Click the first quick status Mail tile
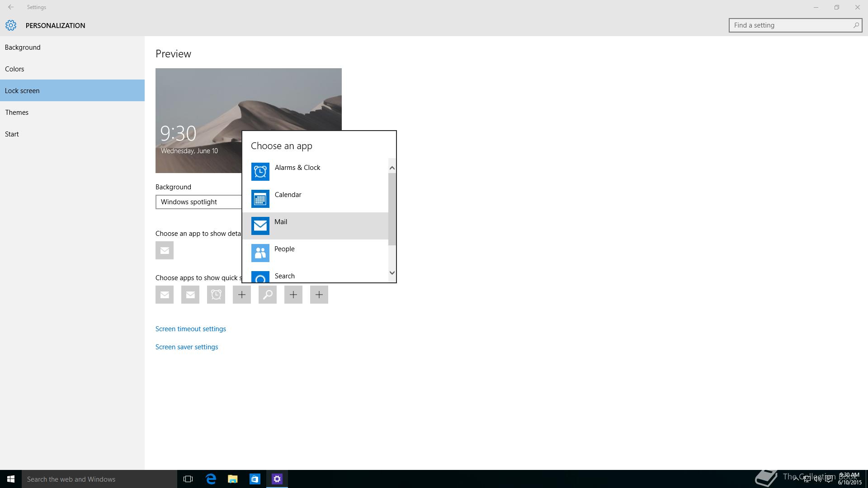868x488 pixels. click(x=165, y=295)
